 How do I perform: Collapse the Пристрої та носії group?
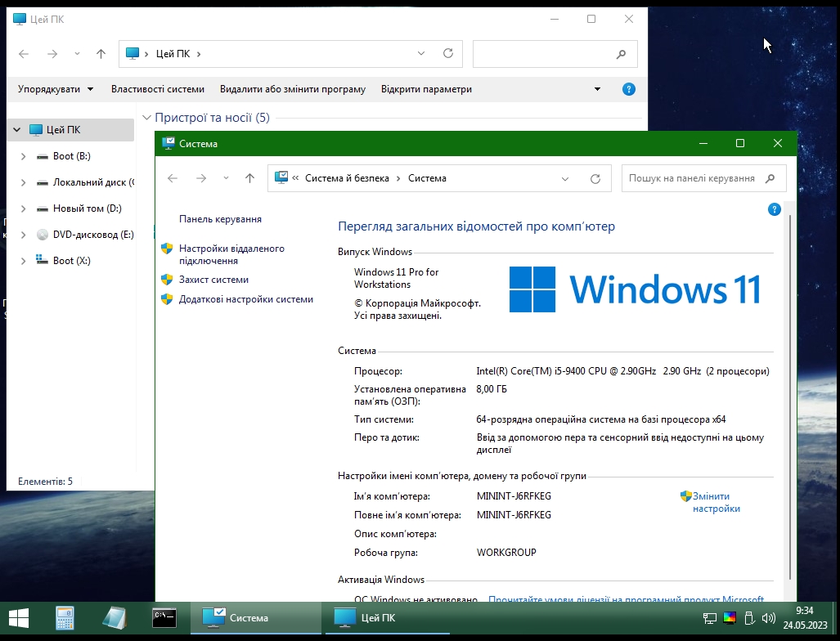(146, 118)
